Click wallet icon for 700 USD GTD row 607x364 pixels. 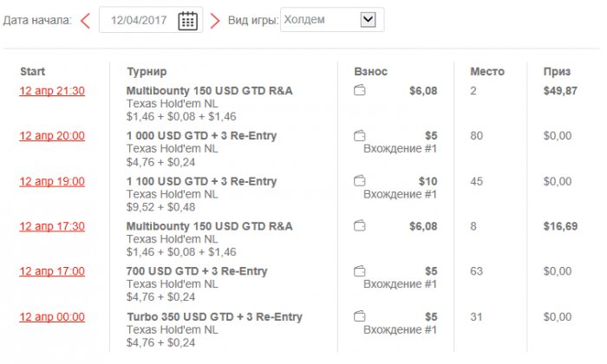[x=360, y=271]
